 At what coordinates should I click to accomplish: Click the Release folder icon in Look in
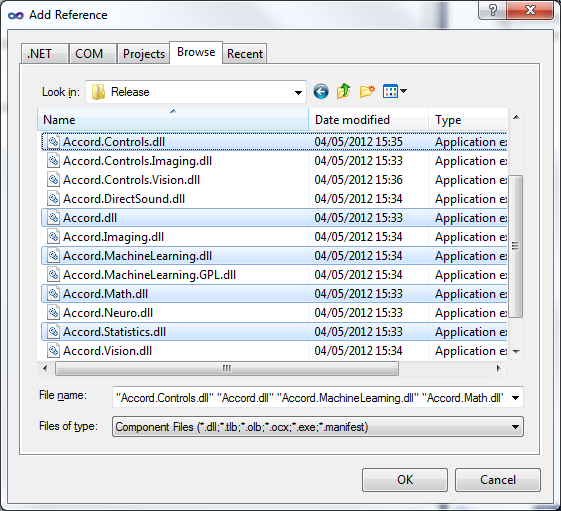pos(98,92)
